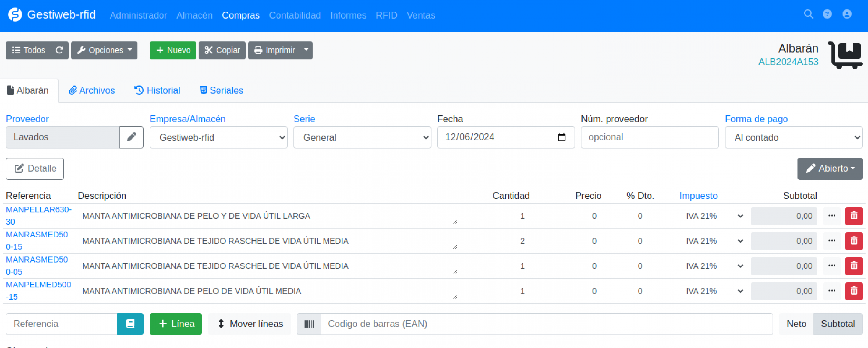Viewport: 868px width, 348px height.
Task: Open more options for MANPELMED500-15 line
Action: coord(832,291)
